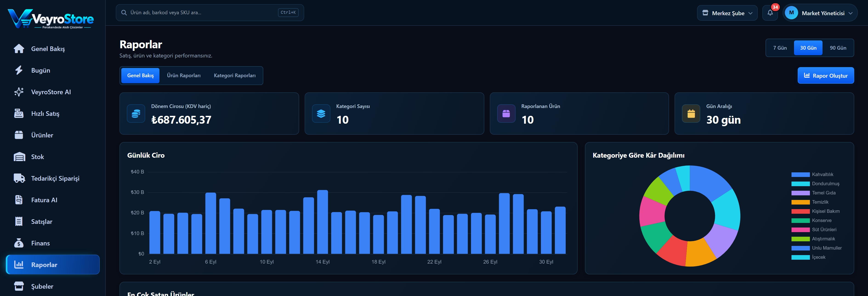Click the Raporlanan Ürün box icon

coord(506,114)
